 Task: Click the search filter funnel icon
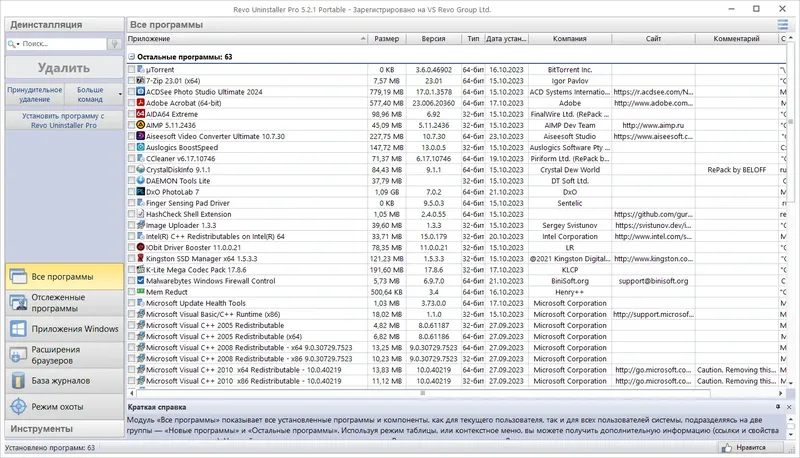coord(115,44)
